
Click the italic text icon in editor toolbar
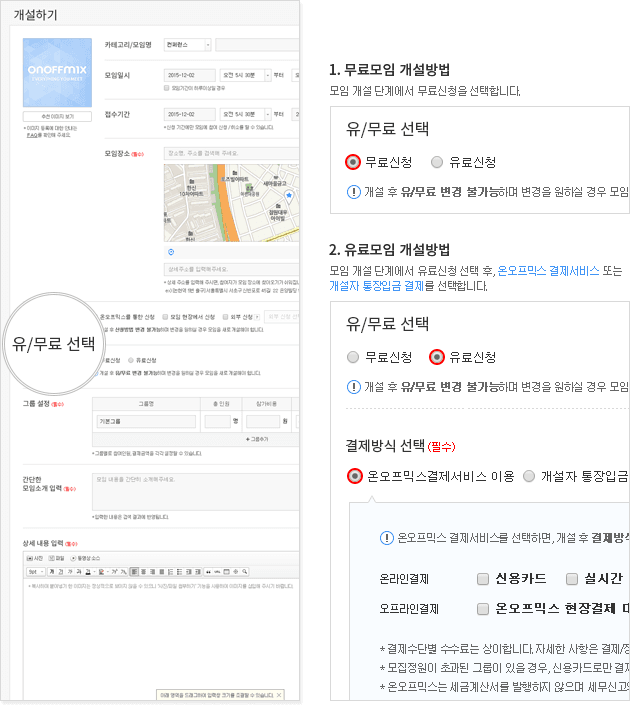[x=70, y=572]
